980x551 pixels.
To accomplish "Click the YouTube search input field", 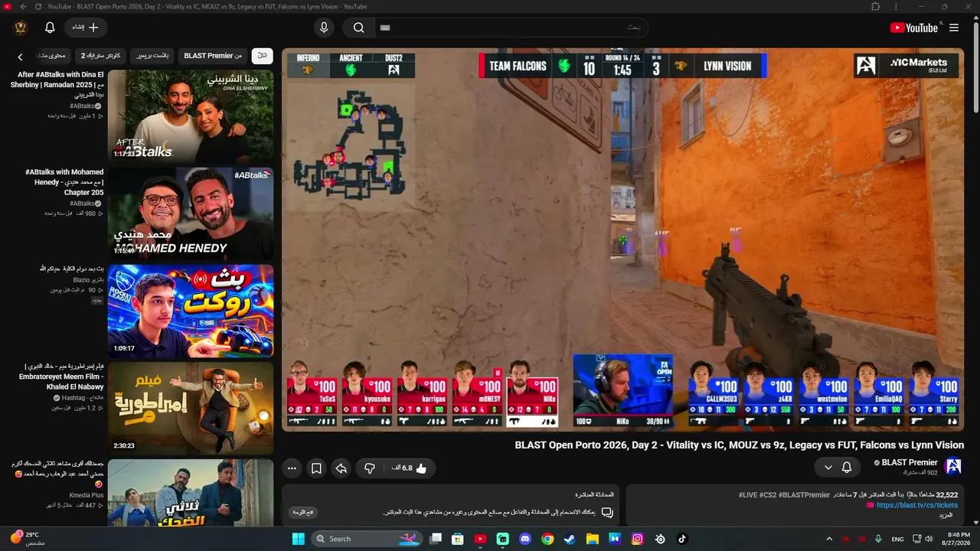I will 511,28.
